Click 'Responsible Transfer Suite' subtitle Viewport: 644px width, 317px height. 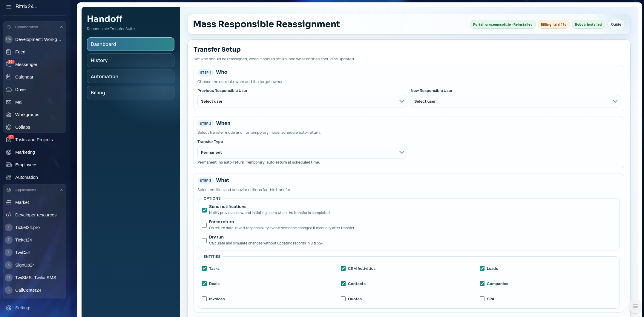[x=111, y=29]
